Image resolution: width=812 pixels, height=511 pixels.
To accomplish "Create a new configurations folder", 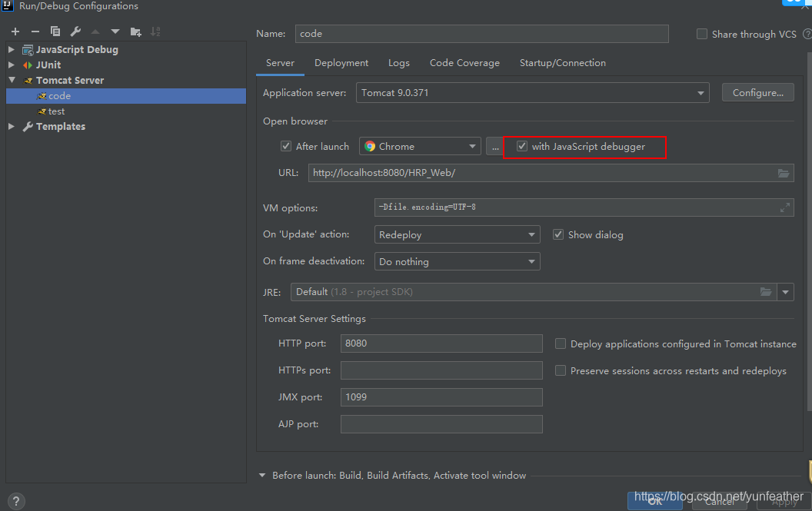I will click(x=135, y=32).
